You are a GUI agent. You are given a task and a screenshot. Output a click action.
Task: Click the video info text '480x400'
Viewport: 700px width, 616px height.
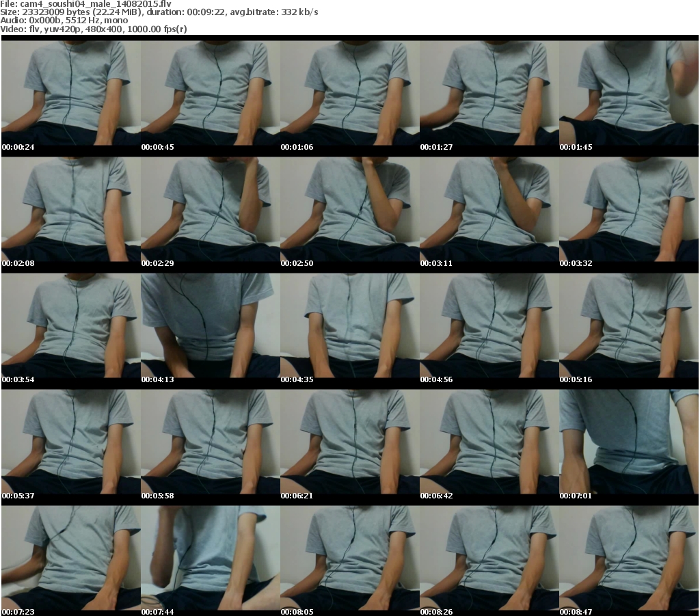pyautogui.click(x=103, y=29)
